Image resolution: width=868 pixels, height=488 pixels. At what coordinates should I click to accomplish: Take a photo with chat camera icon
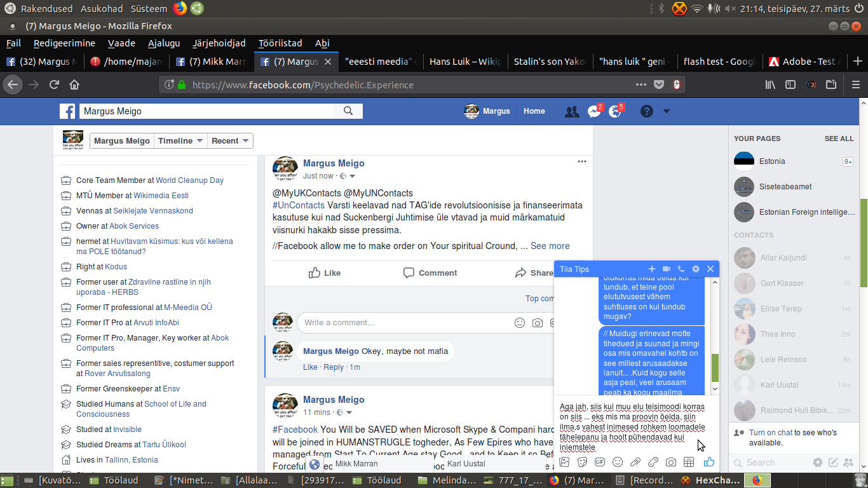670,462
